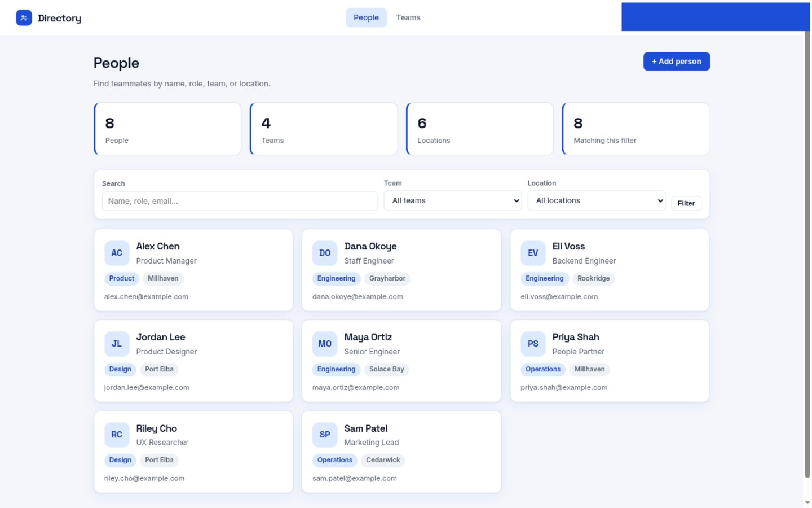
Task: Click sam.patel@example.com email
Action: click(x=355, y=479)
